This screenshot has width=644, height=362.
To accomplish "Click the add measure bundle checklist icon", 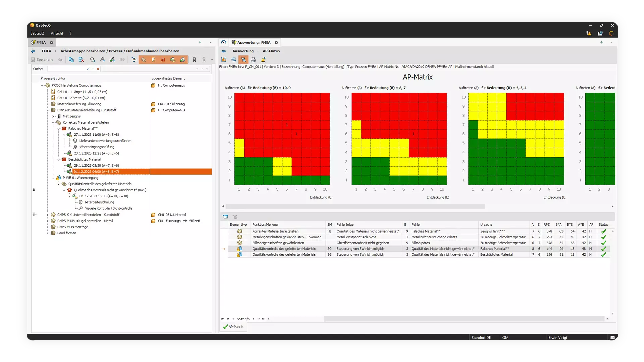I will (x=112, y=60).
